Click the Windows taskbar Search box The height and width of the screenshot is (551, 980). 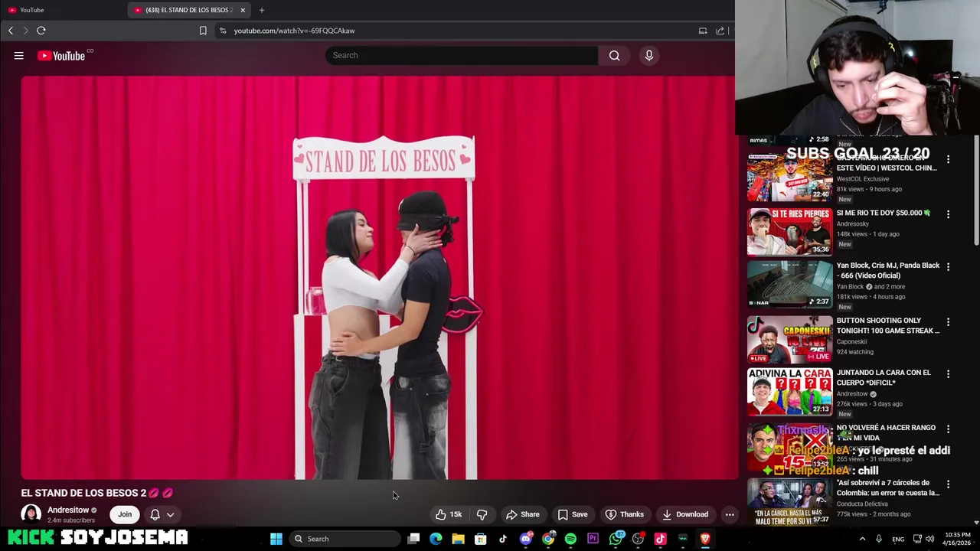345,539
